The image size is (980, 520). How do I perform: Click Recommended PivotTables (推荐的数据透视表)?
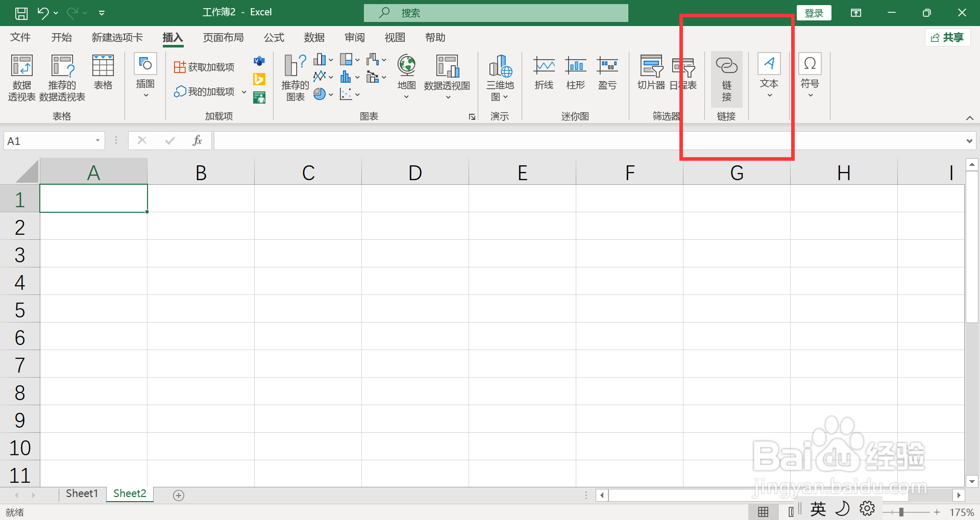click(62, 78)
